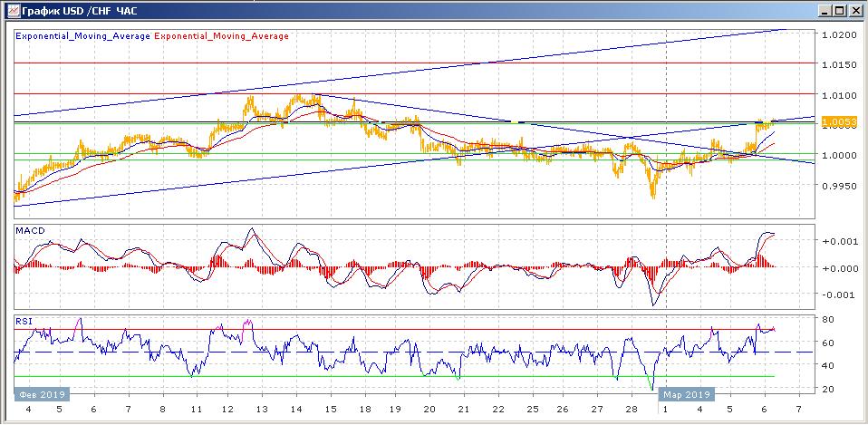Click date label 15 on time axis

point(331,411)
